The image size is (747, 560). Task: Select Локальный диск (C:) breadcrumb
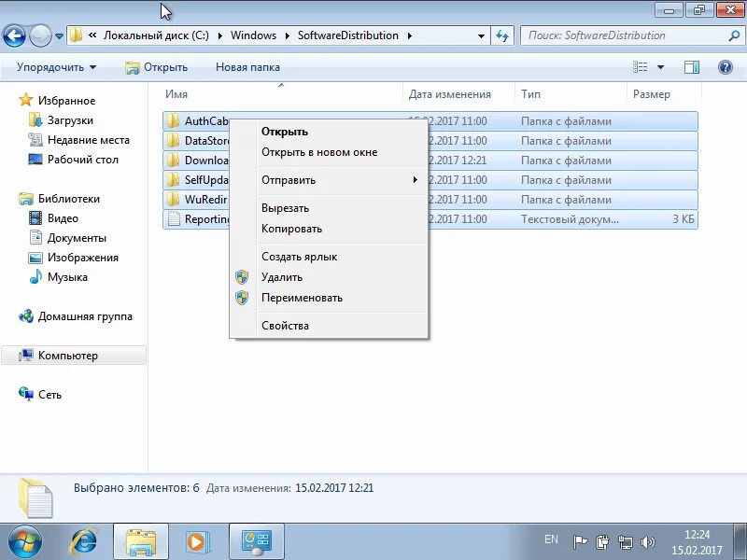(156, 35)
